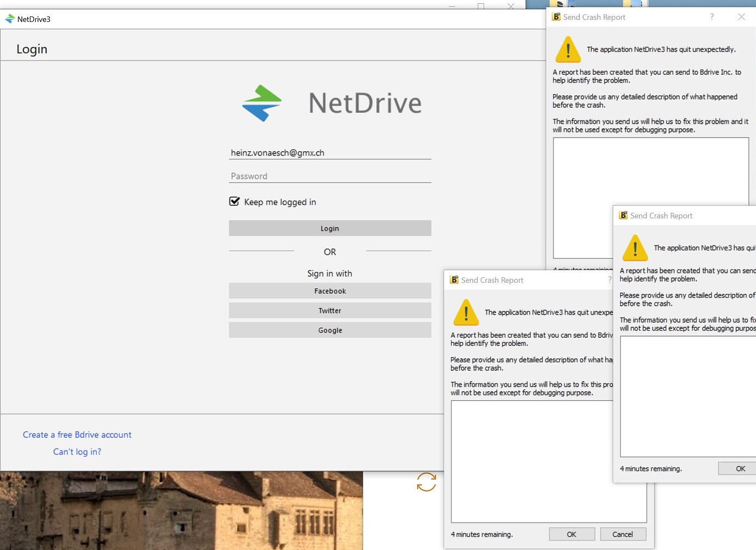Sign in with Twitter
Image resolution: width=756 pixels, height=550 pixels.
click(x=330, y=310)
